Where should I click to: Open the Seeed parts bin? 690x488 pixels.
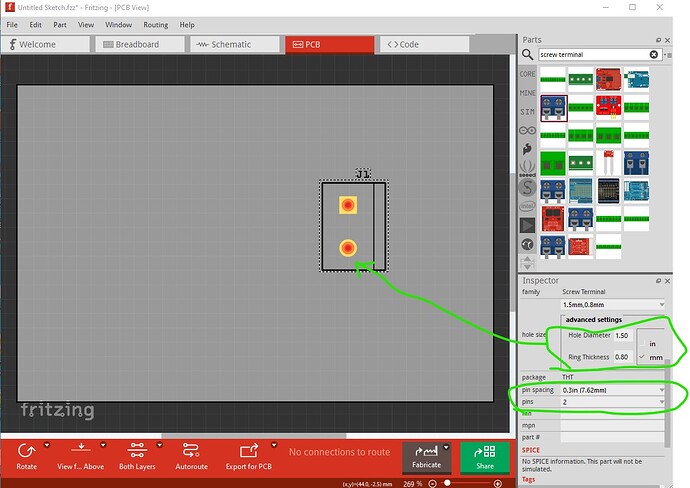527,169
